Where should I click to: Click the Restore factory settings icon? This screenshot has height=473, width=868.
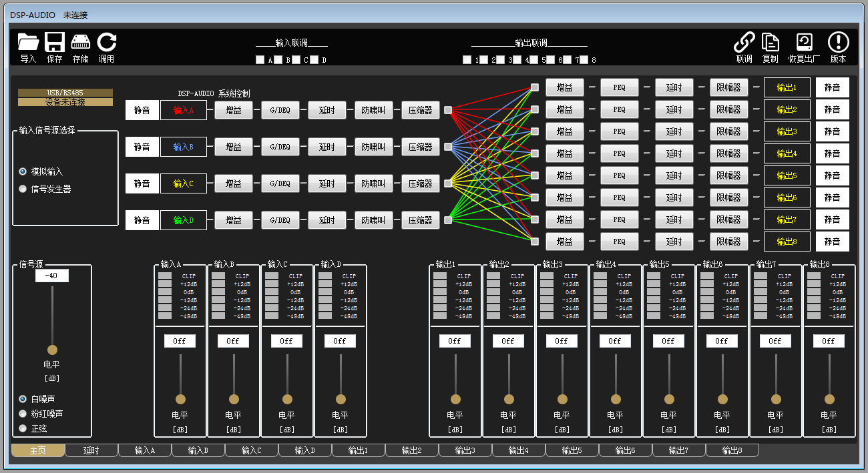pyautogui.click(x=804, y=43)
